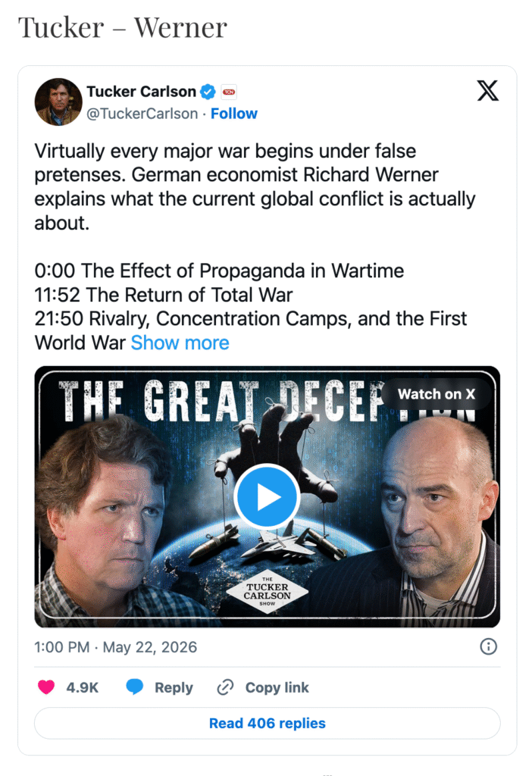Click the Watch on X button
Screen dimensions: 532x776
tap(436, 394)
